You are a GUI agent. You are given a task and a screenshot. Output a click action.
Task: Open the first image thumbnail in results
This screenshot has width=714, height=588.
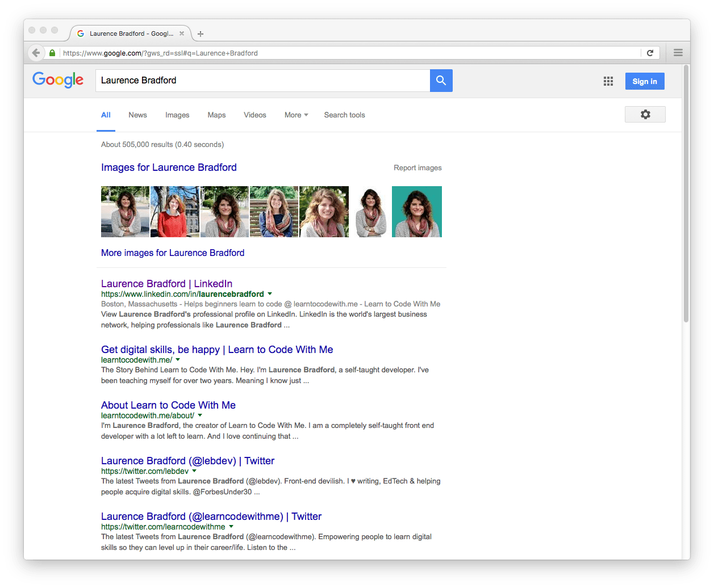pyautogui.click(x=125, y=212)
